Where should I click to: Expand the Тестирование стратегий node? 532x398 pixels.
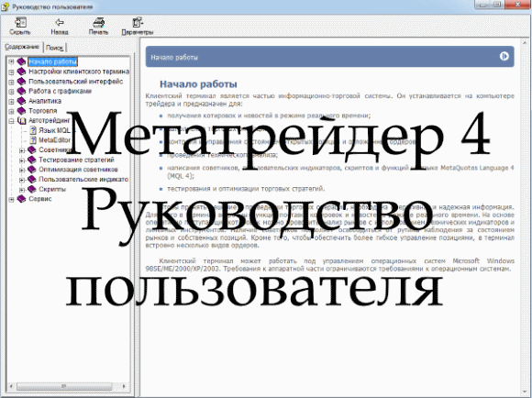tap(22, 160)
